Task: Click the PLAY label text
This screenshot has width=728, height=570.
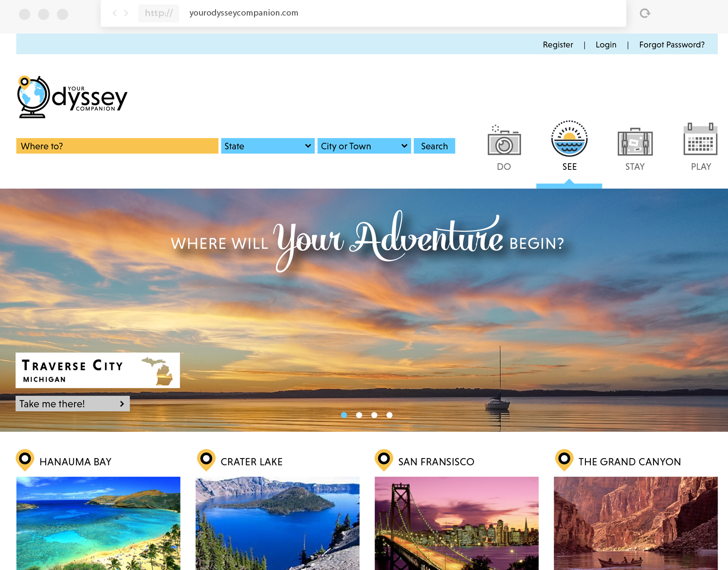Action: (701, 166)
